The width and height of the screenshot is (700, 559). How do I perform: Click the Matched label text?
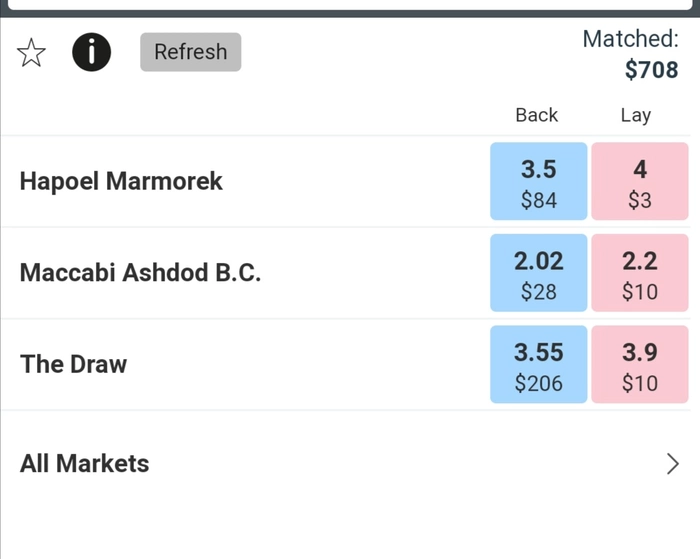630,39
